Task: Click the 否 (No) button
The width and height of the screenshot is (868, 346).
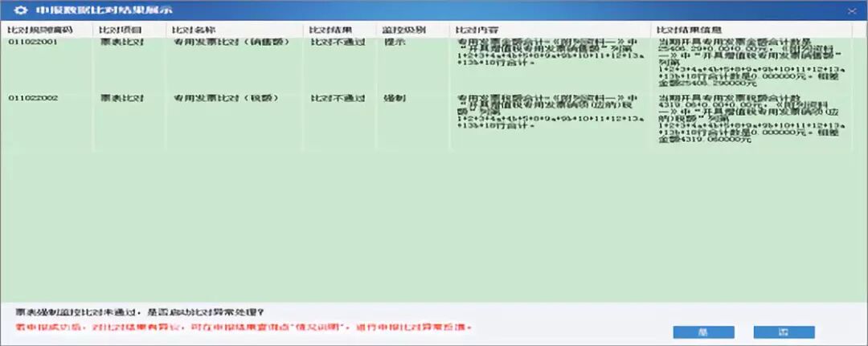Action: pyautogui.click(x=784, y=332)
